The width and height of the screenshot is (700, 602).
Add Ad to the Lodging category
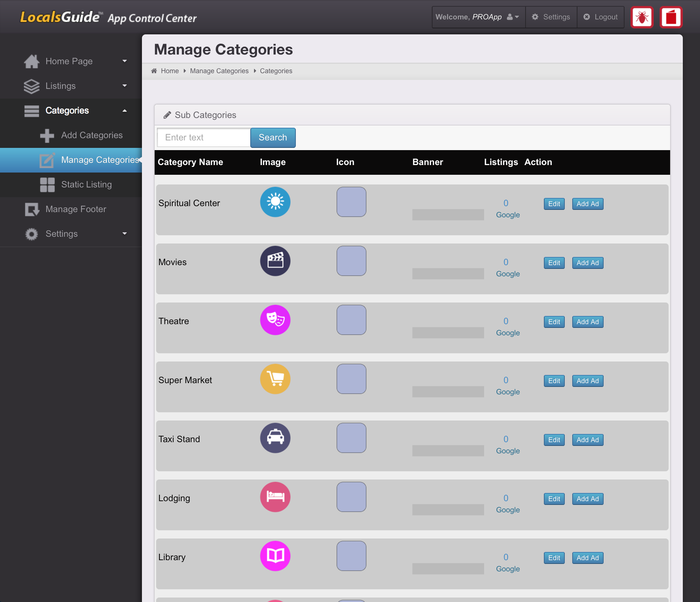(588, 499)
